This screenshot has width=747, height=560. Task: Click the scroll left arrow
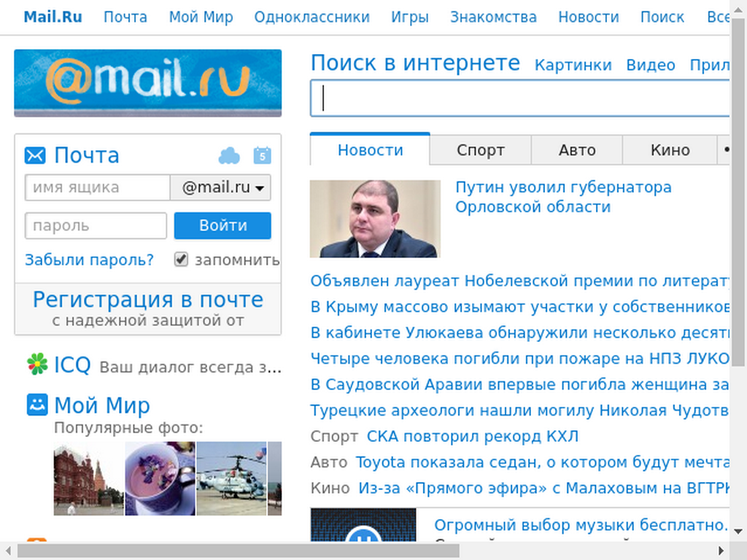click(x=7, y=551)
